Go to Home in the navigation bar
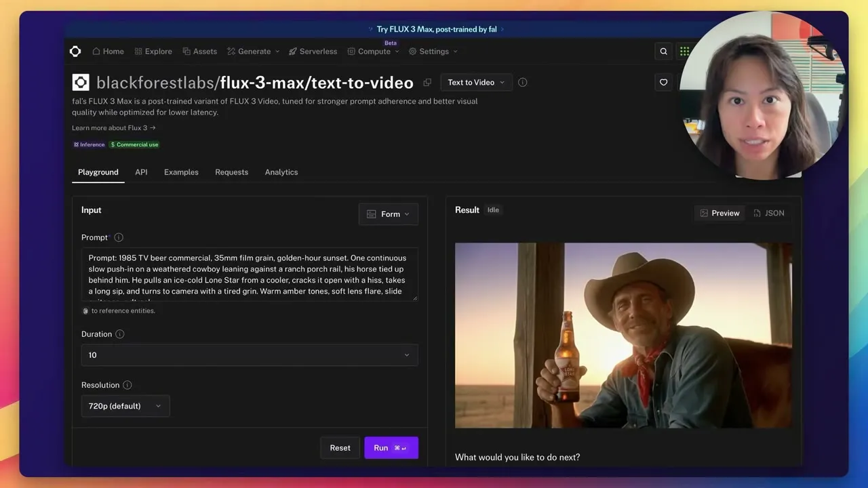868x488 pixels. click(108, 52)
